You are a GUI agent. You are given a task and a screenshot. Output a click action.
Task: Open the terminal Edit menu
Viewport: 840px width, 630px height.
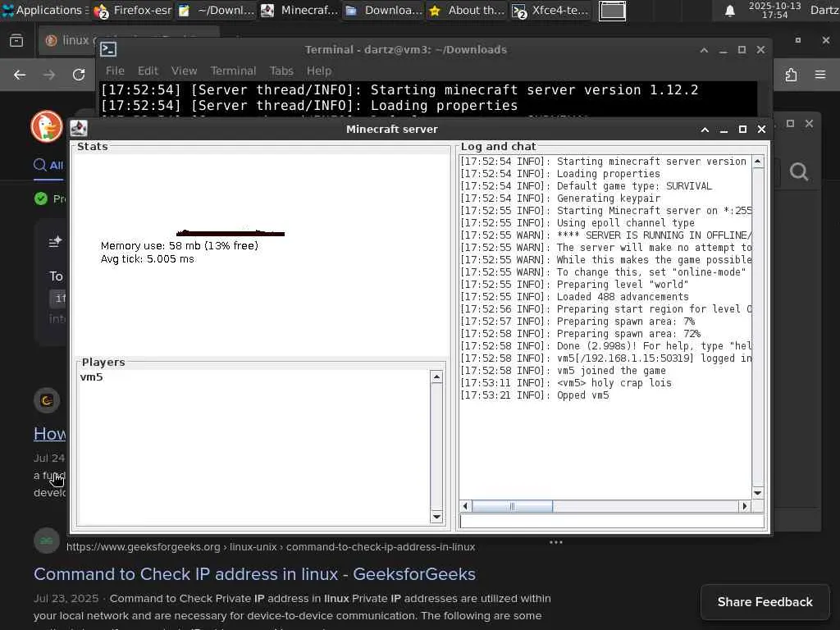tap(148, 71)
